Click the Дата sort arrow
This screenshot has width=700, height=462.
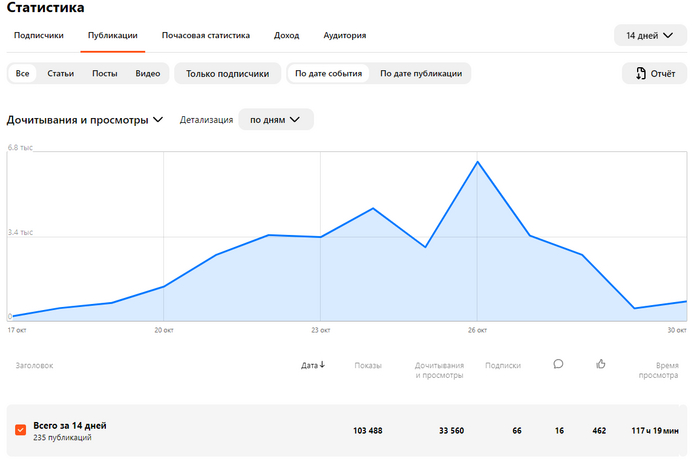point(322,365)
